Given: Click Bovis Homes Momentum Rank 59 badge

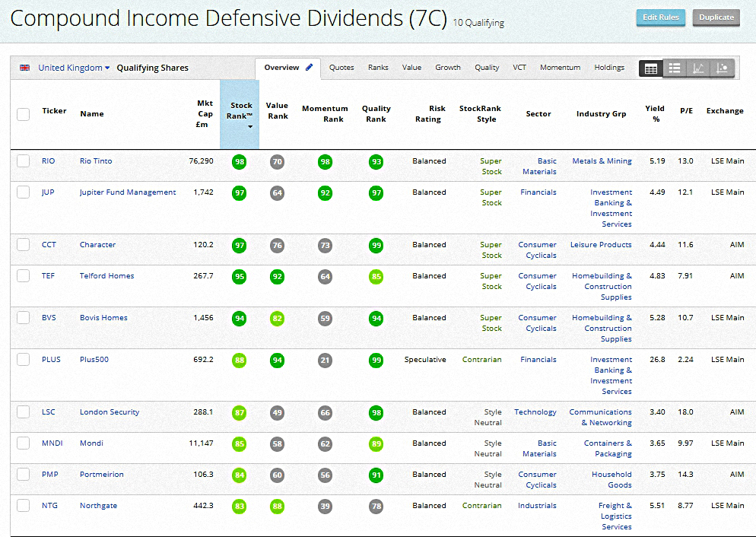Looking at the screenshot, I should (x=326, y=319).
